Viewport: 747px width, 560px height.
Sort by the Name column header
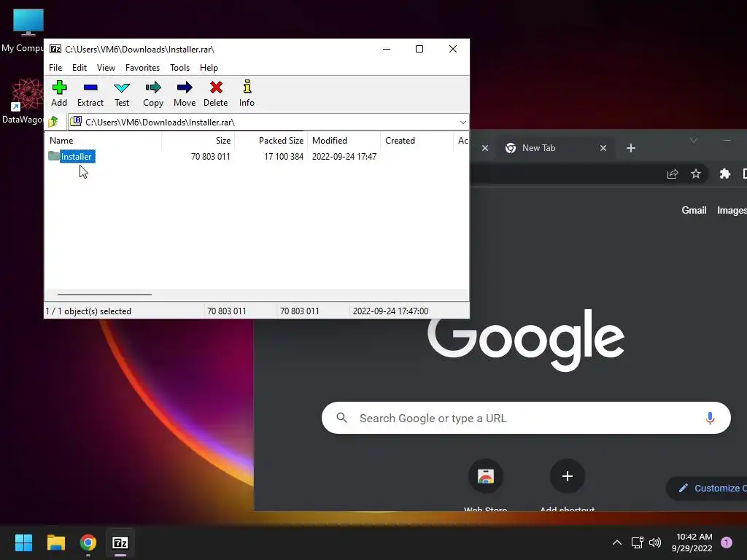[103, 141]
